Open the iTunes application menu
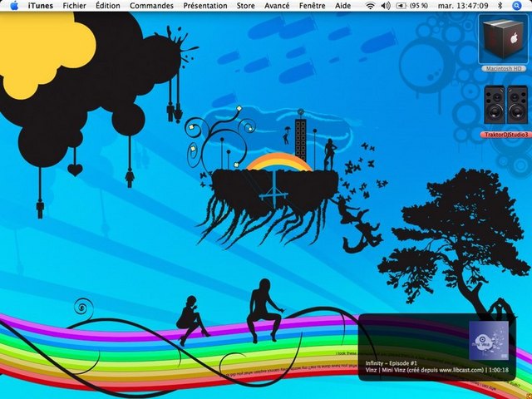 [x=41, y=6]
